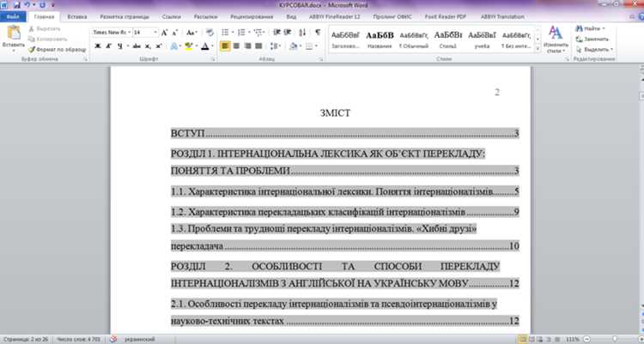
Task: Toggle subscript (x₂) formatting
Action: click(148, 46)
